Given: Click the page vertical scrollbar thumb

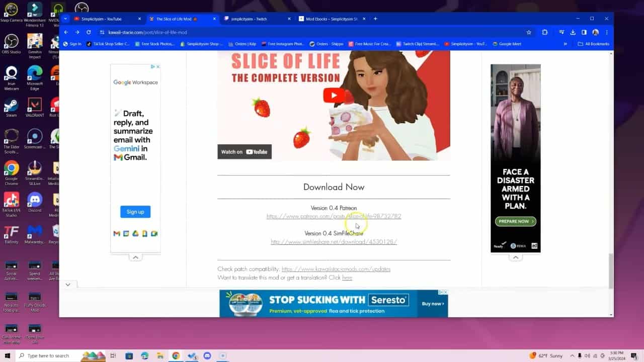Looking at the screenshot, I should [x=611, y=270].
